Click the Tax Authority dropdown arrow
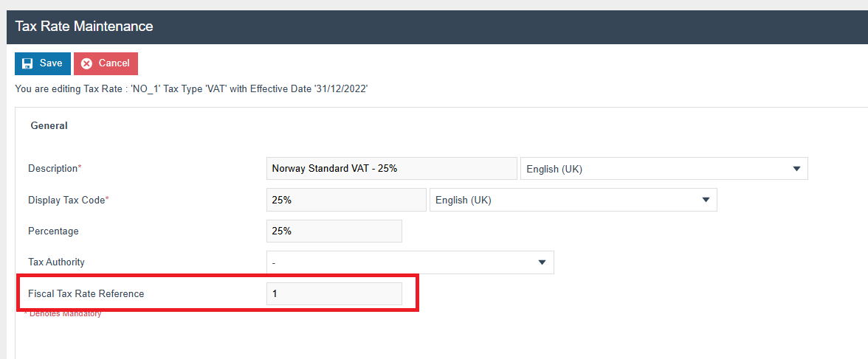The height and width of the screenshot is (359, 868). [x=542, y=262]
